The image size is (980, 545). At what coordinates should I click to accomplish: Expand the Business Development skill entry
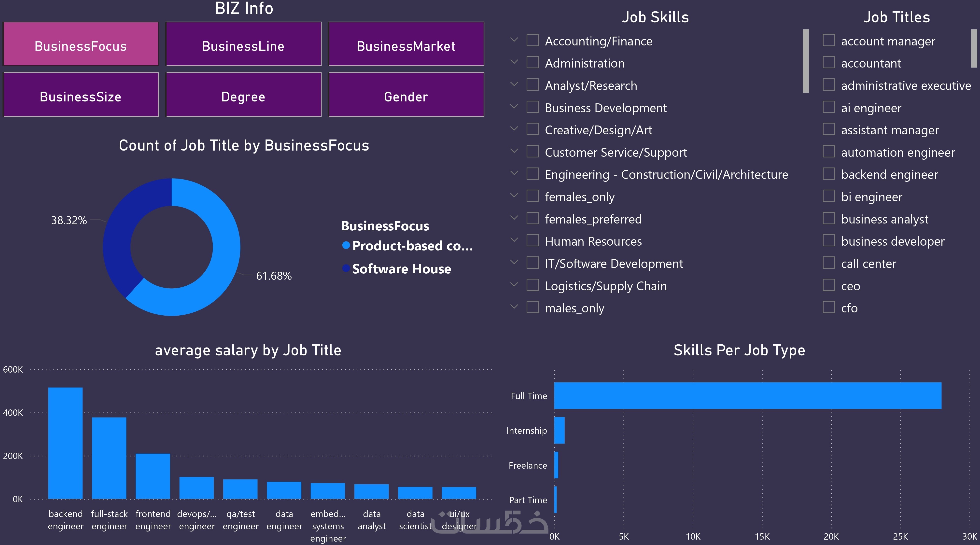point(514,107)
